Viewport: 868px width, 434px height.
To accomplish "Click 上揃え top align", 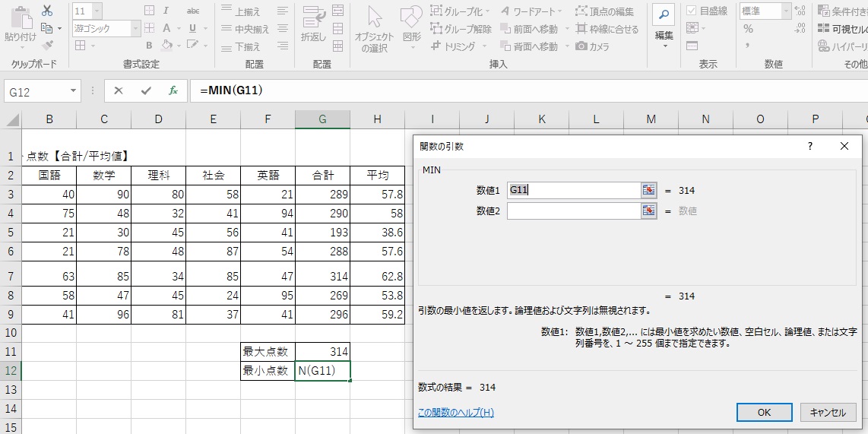I will point(241,11).
